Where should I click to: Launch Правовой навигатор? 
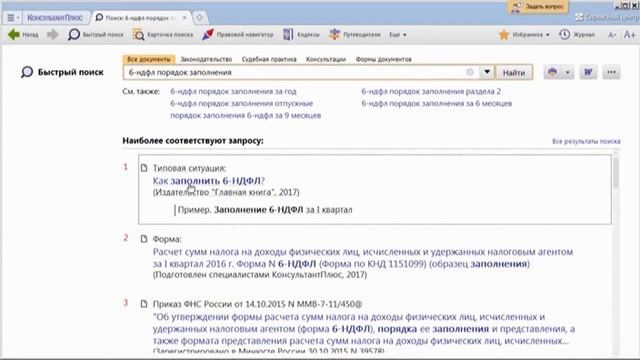(x=238, y=35)
